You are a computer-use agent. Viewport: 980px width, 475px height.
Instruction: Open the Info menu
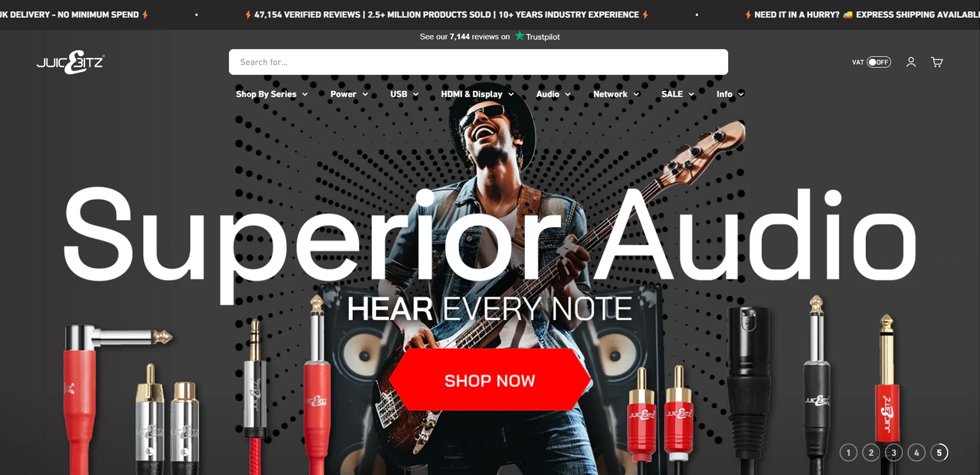[730, 94]
